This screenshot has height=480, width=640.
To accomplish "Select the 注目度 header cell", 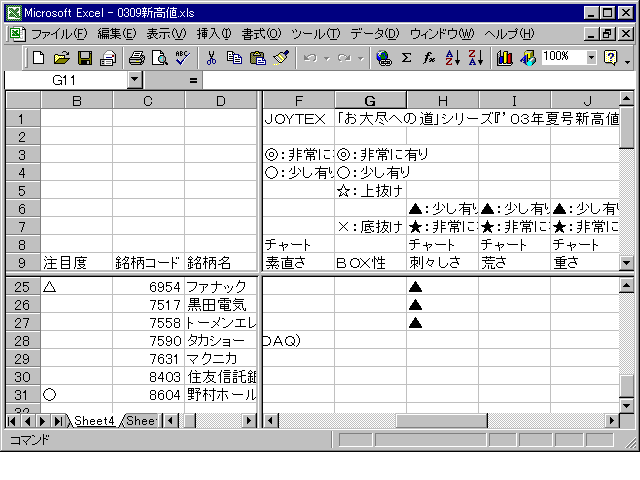I will point(76,262).
